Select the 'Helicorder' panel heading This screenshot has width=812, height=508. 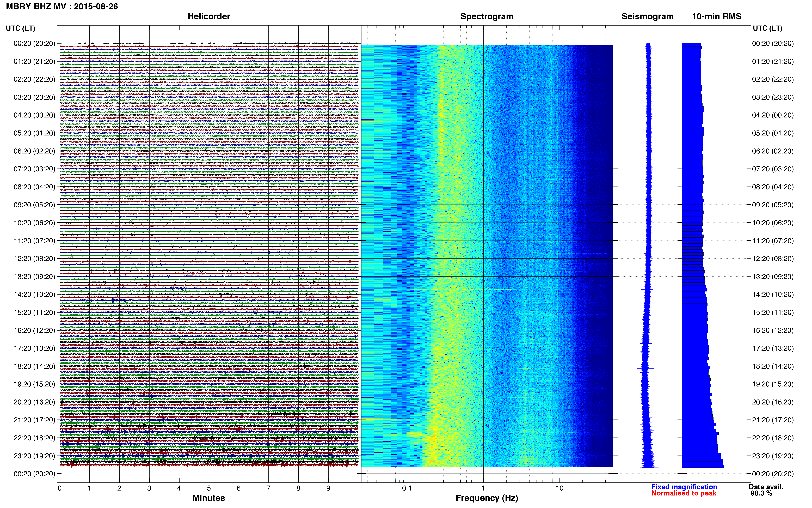click(x=209, y=16)
